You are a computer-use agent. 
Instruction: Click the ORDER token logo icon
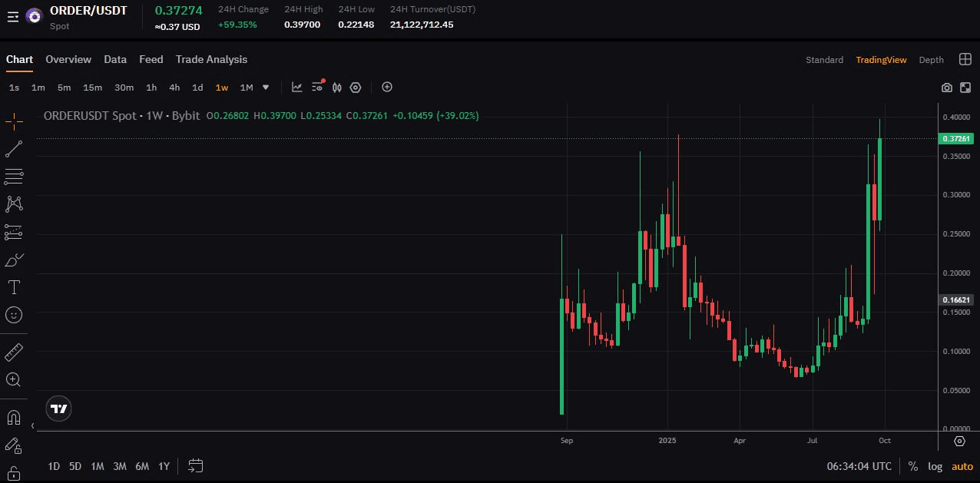tap(34, 16)
